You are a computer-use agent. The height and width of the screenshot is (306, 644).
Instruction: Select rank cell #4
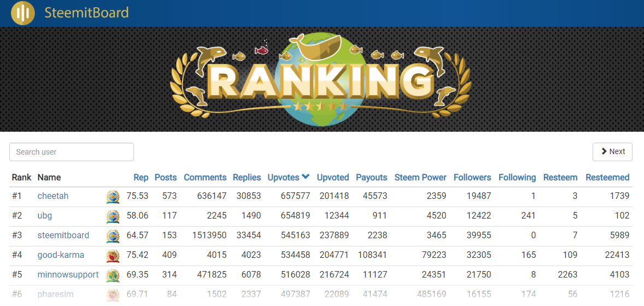[x=17, y=255]
